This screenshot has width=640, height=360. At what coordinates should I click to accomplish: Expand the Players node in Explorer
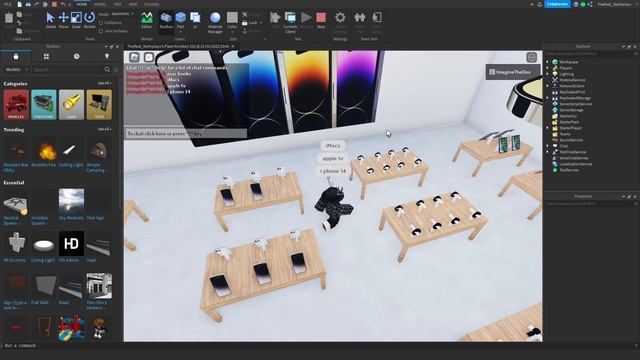[x=548, y=68]
